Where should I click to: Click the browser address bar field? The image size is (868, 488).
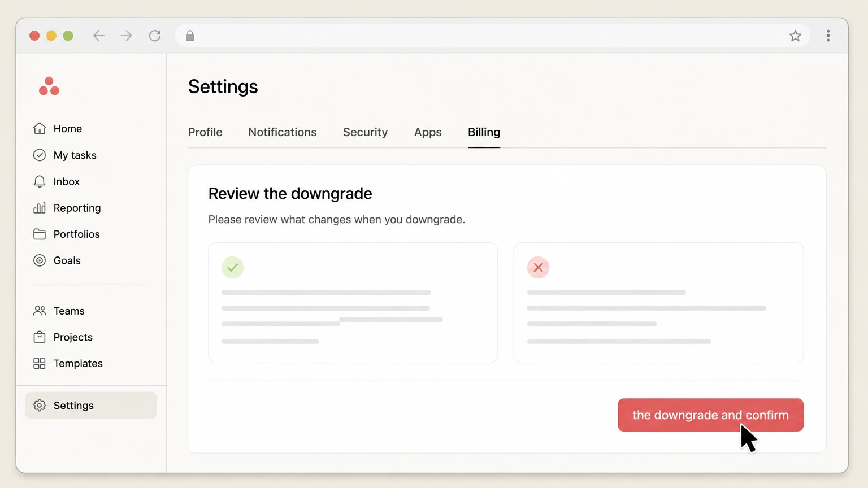point(492,36)
